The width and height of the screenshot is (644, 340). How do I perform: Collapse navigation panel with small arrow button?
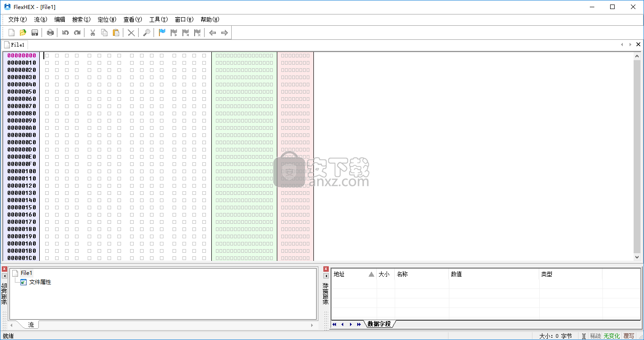tap(5, 276)
